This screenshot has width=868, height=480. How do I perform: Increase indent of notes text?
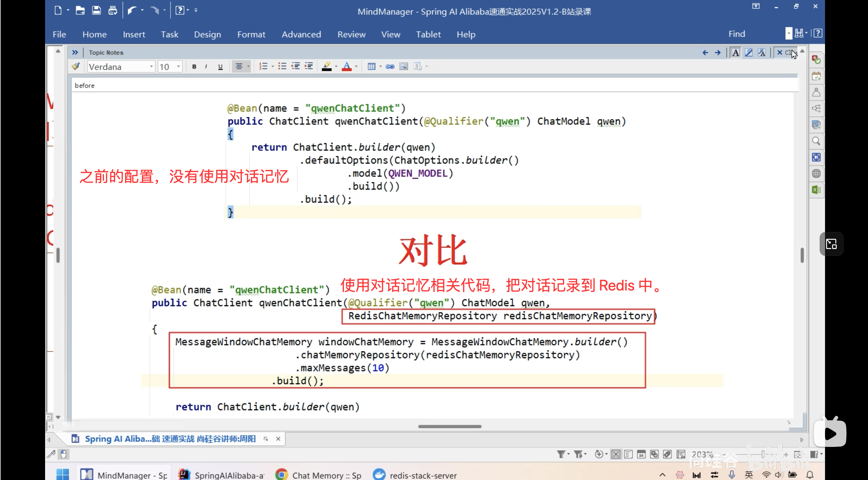[309, 66]
